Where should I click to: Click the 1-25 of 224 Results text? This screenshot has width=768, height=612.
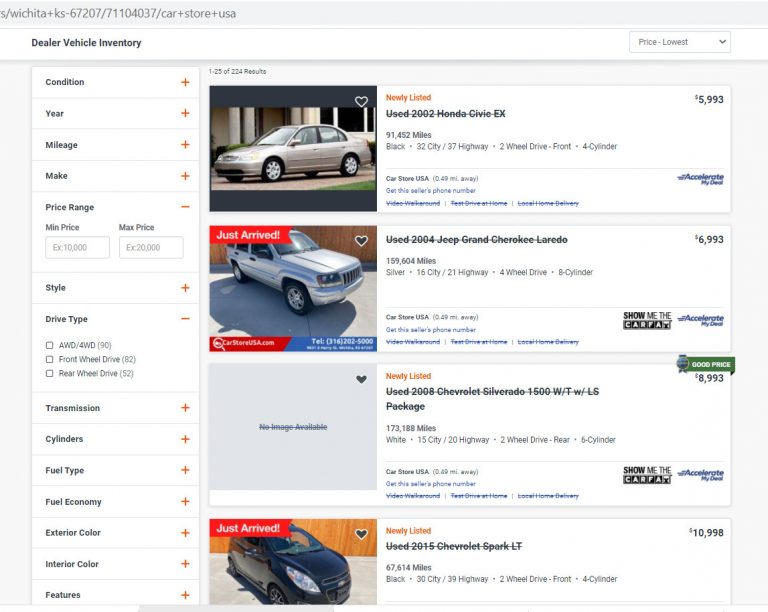[x=238, y=71]
